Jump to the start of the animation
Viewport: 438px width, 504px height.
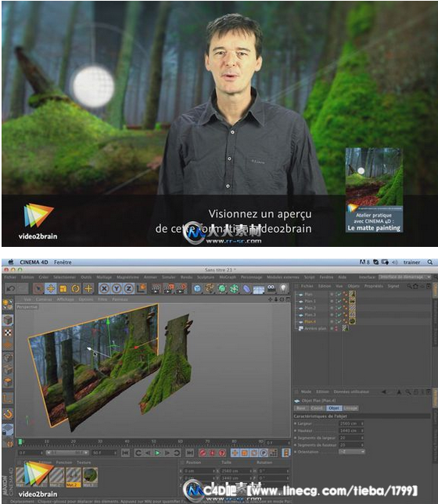click(x=125, y=453)
